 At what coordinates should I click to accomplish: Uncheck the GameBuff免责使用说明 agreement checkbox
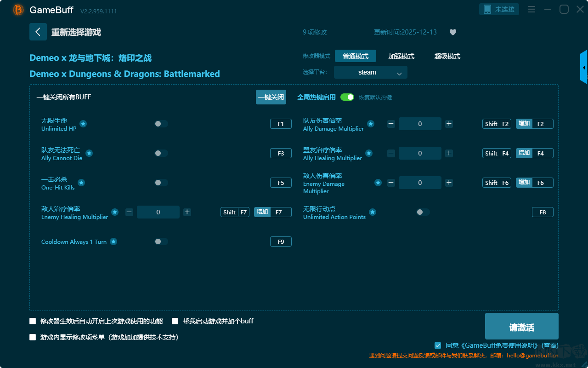point(438,345)
